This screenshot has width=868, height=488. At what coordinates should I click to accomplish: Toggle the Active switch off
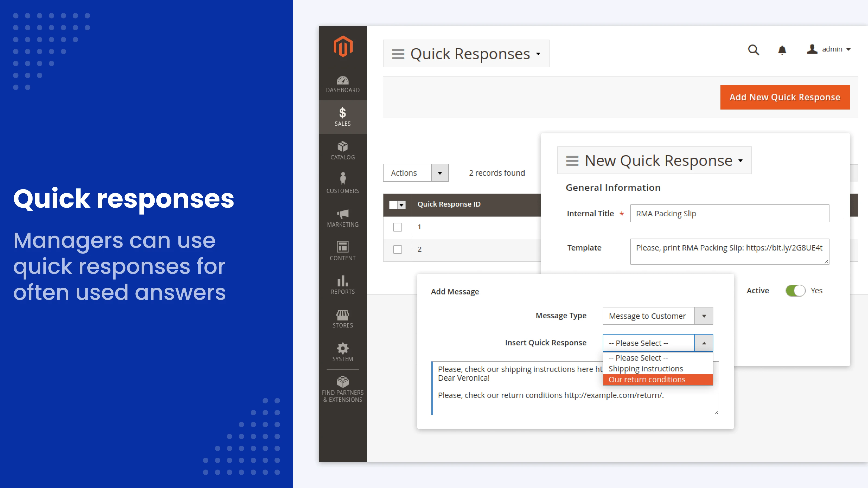pyautogui.click(x=795, y=291)
